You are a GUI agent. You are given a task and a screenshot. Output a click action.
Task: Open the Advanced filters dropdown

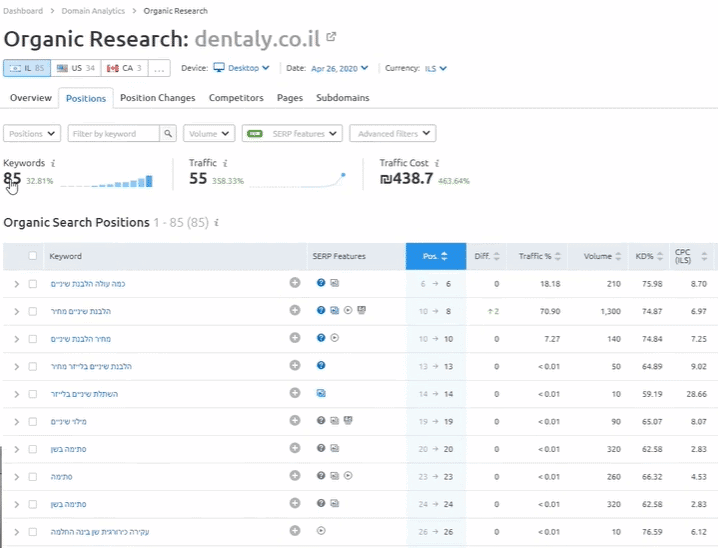pos(392,134)
